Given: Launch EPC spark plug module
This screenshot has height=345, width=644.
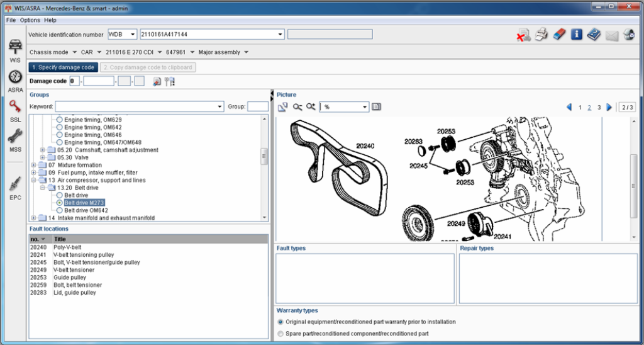Looking at the screenshot, I should tap(15, 188).
